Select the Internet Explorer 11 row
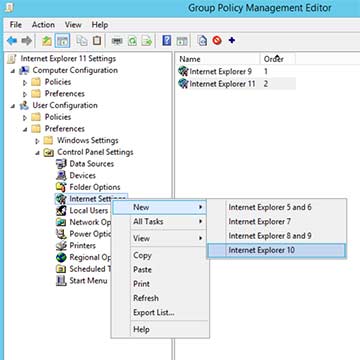Viewport: 360px width, 360px height. pyautogui.click(x=236, y=83)
